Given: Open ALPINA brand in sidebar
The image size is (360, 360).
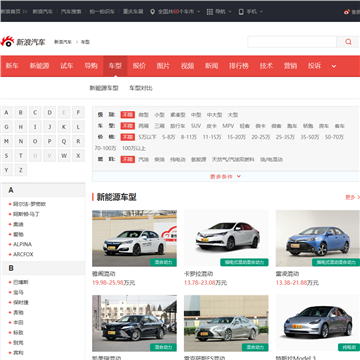Looking at the screenshot, I should tap(22, 244).
